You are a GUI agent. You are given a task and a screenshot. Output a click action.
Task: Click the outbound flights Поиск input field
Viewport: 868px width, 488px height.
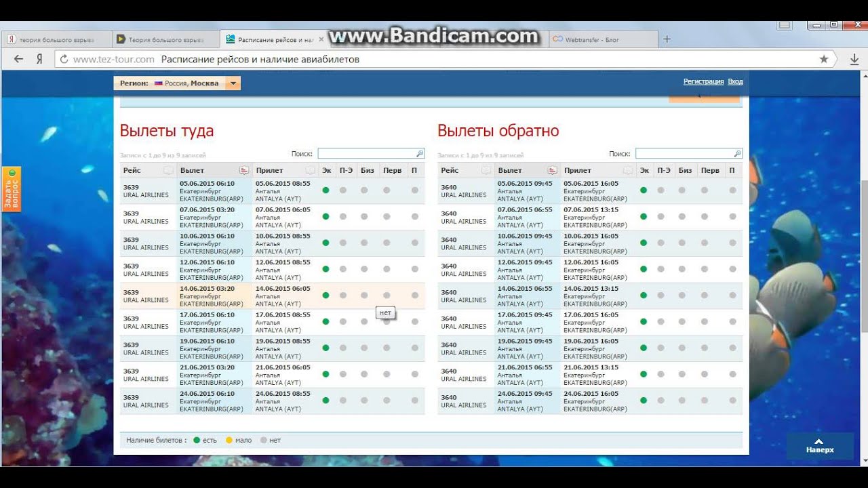click(366, 154)
